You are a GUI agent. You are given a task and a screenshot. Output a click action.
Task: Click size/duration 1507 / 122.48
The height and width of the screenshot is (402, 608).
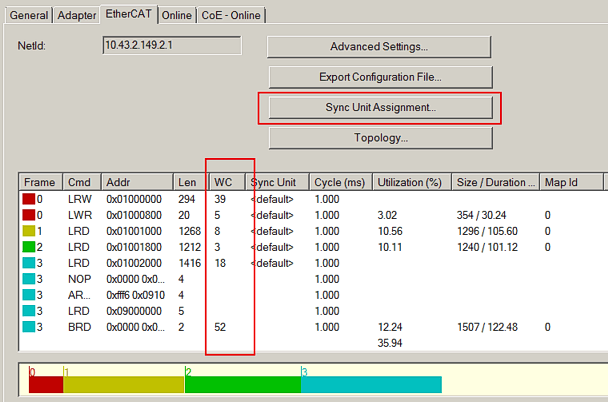tap(487, 327)
